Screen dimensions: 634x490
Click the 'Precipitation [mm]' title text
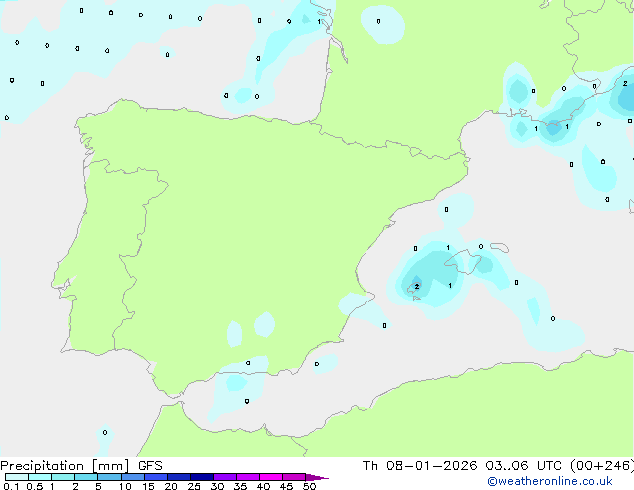coord(65,466)
